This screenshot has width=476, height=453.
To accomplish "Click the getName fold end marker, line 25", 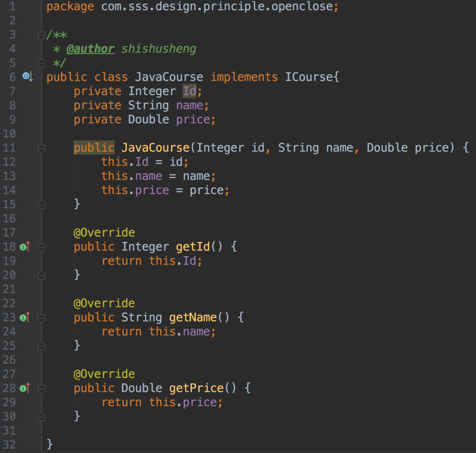I will click(41, 346).
